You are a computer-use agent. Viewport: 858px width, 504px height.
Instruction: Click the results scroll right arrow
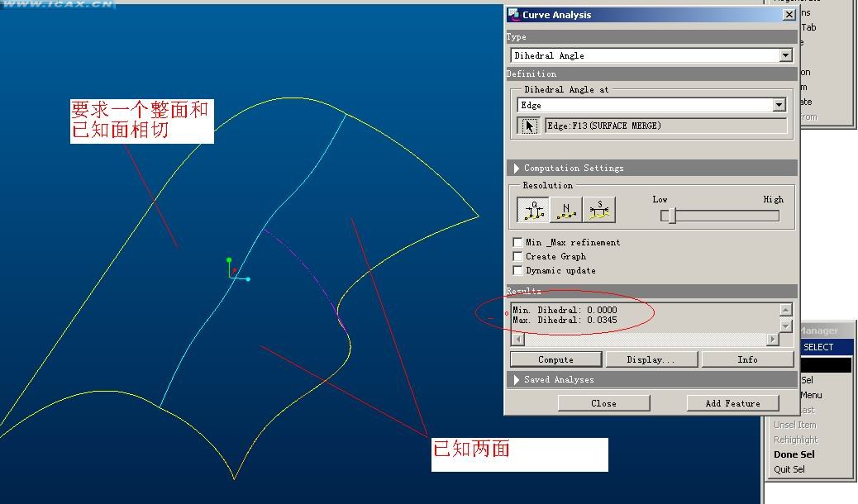pos(772,340)
